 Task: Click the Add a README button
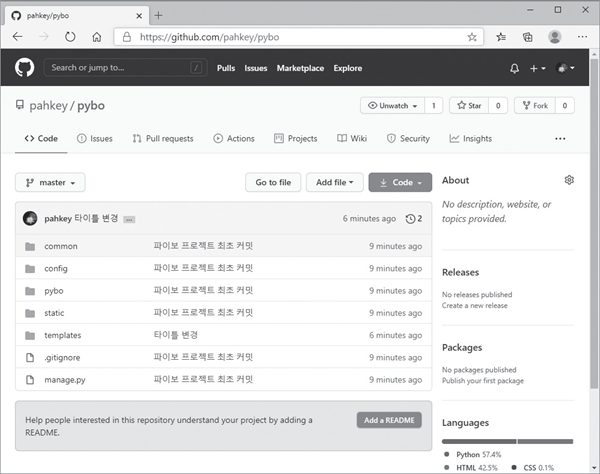[x=389, y=420]
